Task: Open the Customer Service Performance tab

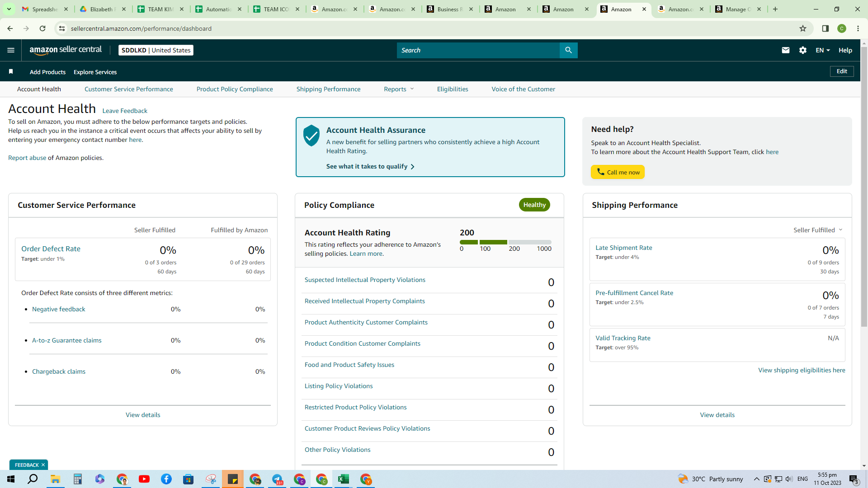Action: (x=129, y=89)
